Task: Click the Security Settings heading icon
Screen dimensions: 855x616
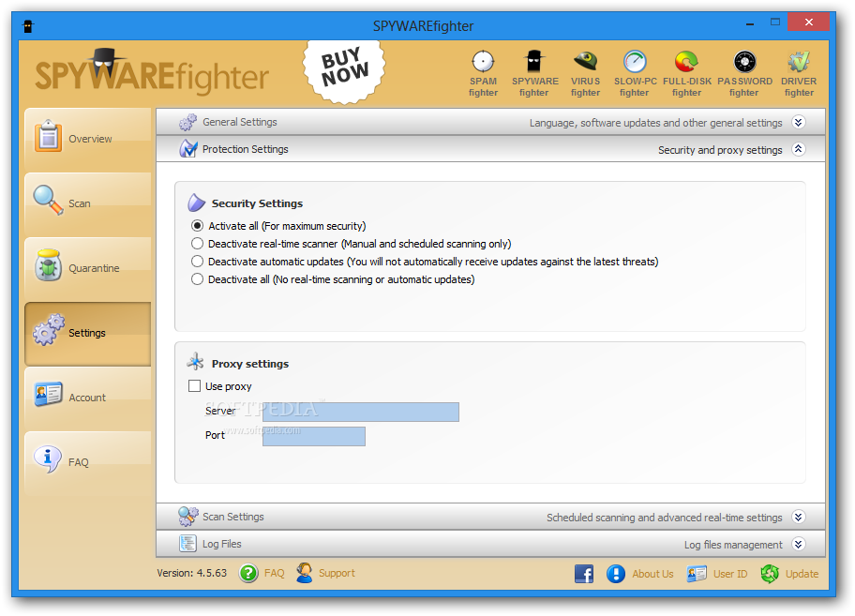Action: click(196, 203)
